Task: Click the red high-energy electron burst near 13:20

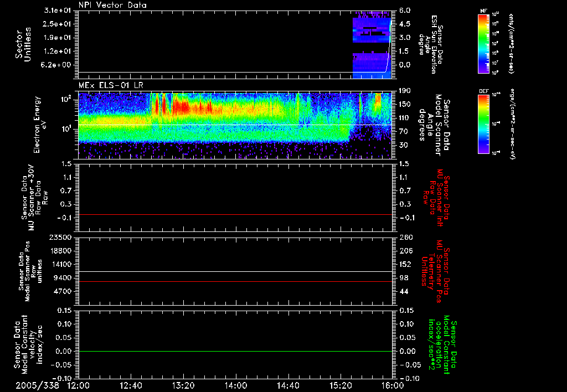Action: pyautogui.click(x=180, y=107)
